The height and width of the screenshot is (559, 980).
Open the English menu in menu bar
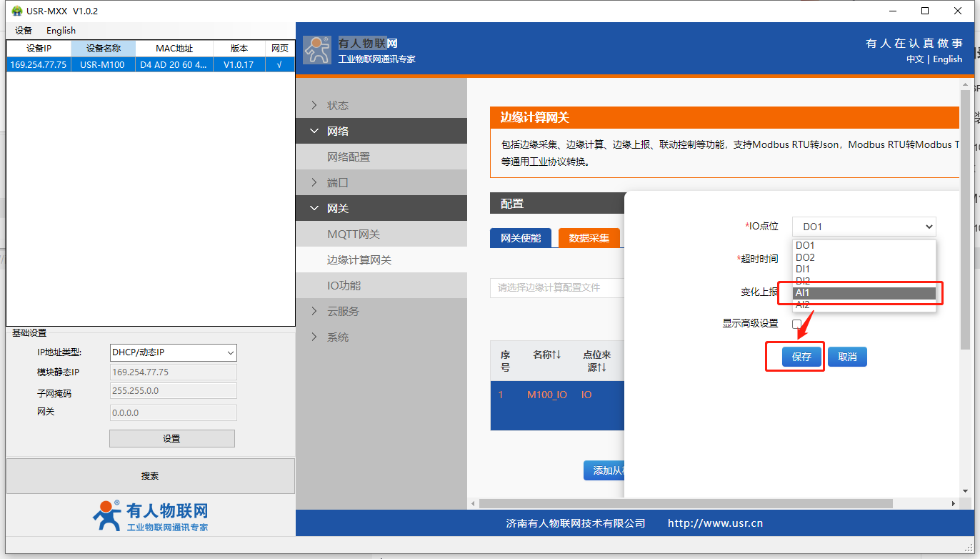pyautogui.click(x=61, y=31)
